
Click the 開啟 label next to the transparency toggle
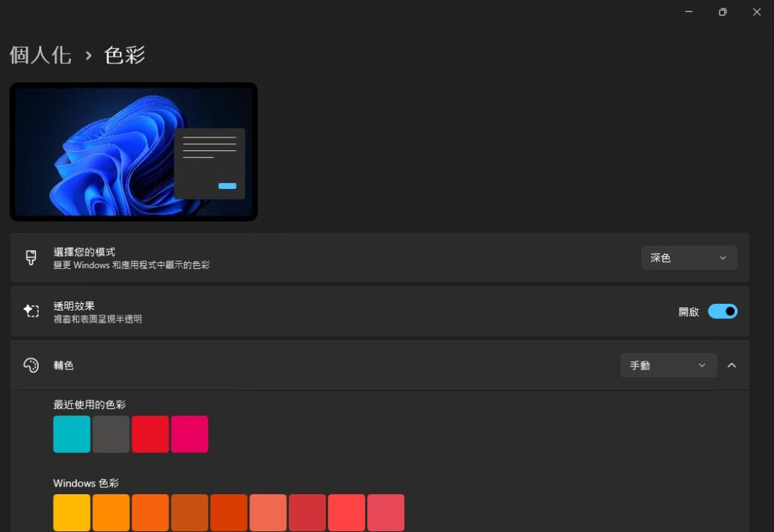click(x=689, y=311)
